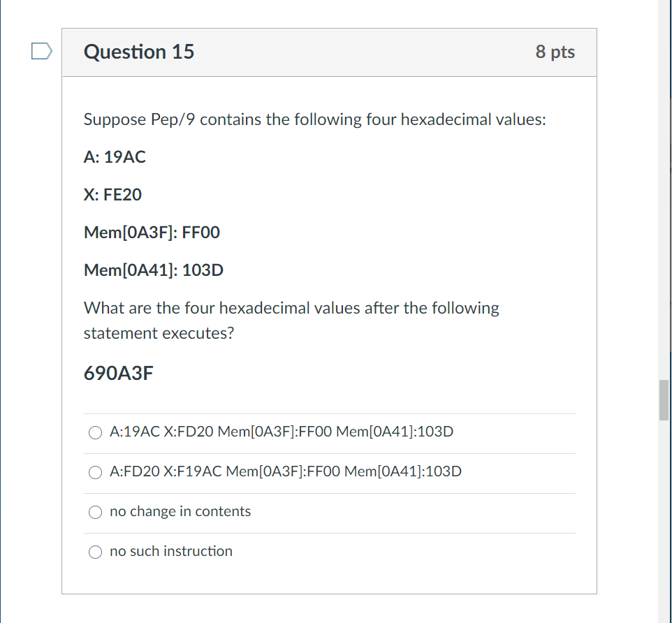The image size is (672, 623).
Task: Click the unselected bookmark outline beside the question
Action: (x=41, y=50)
